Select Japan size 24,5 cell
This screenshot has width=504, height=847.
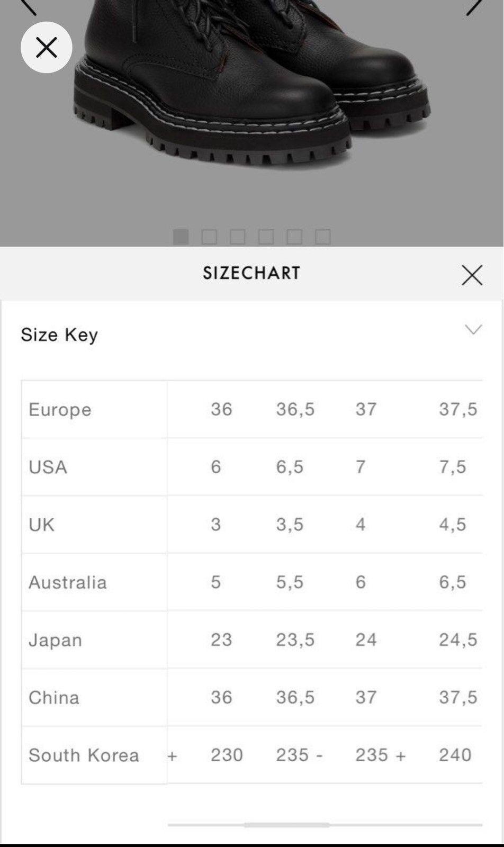tap(458, 639)
